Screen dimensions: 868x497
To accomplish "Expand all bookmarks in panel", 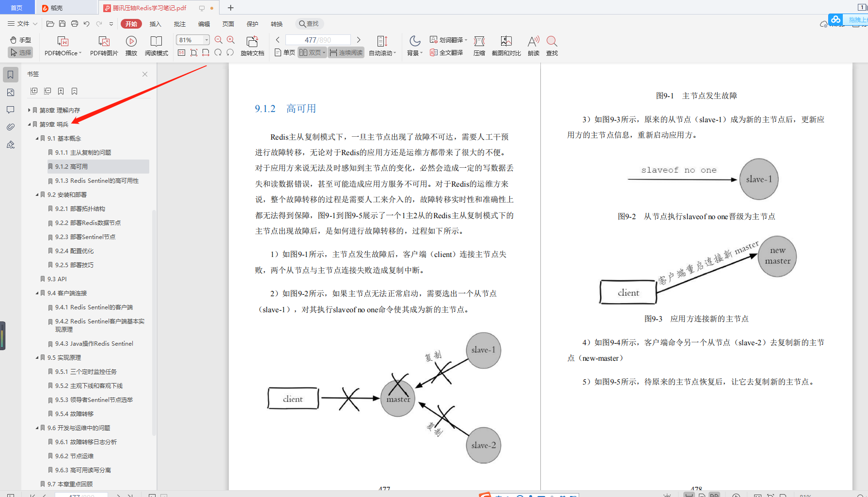I will (x=34, y=91).
